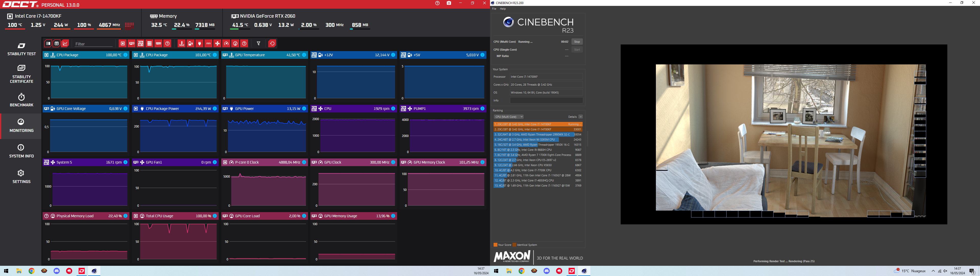Screen dimensions: 980x276
Task: Open the notification center in the system tray
Action: pyautogui.click(x=972, y=271)
